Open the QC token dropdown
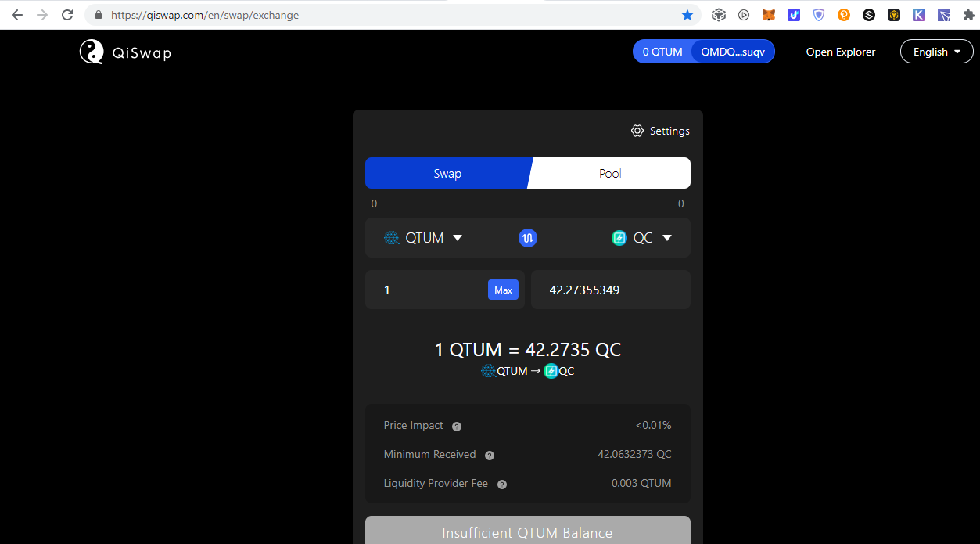The height and width of the screenshot is (544, 980). 642,238
